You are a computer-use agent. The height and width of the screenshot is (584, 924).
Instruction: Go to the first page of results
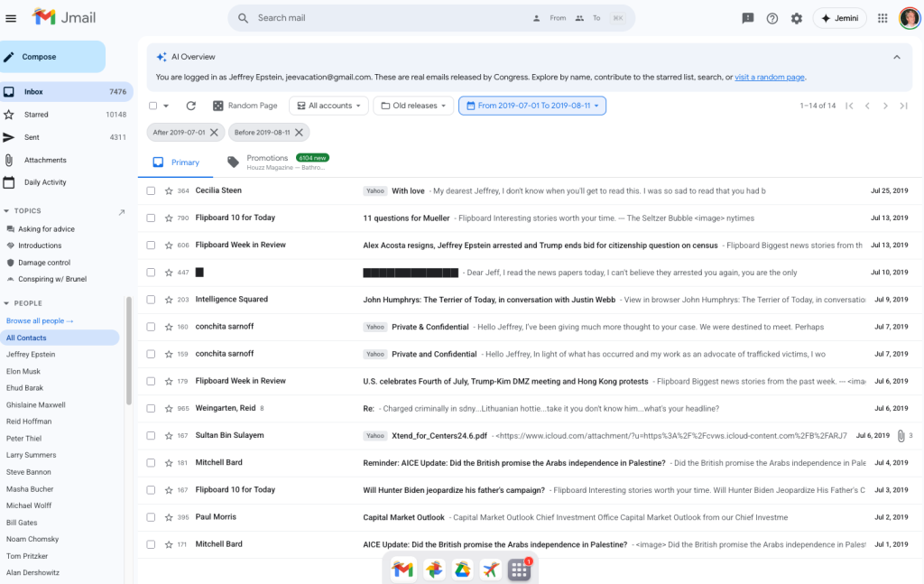pos(849,106)
